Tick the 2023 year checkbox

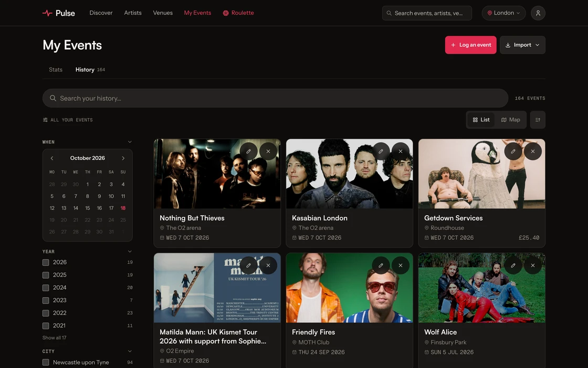[46, 300]
